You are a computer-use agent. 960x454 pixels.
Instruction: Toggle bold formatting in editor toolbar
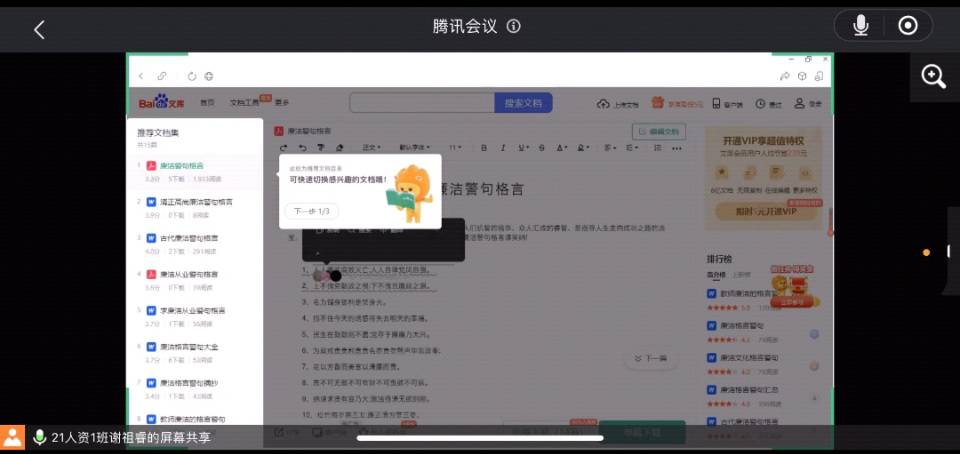pos(484,148)
